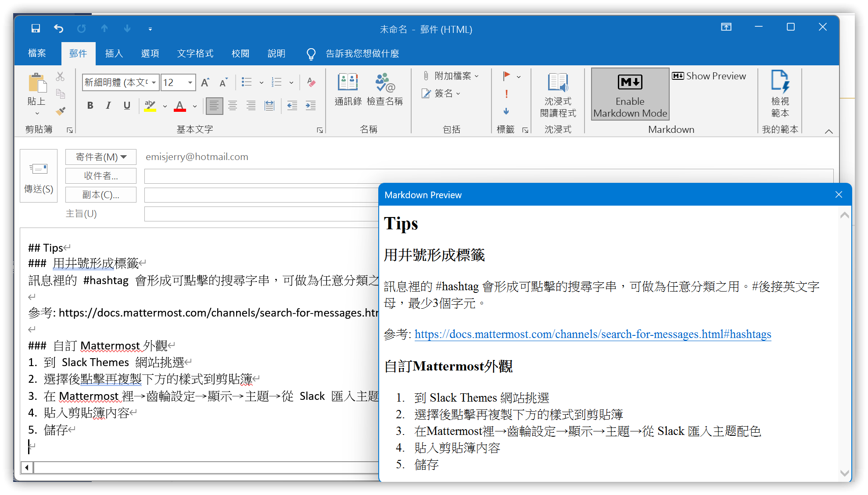
Task: Click the red follow-up flag icon
Action: click(506, 76)
